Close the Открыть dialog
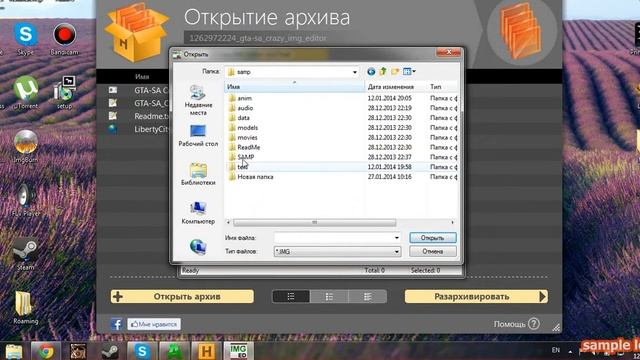The width and height of the screenshot is (640, 360). click(448, 52)
